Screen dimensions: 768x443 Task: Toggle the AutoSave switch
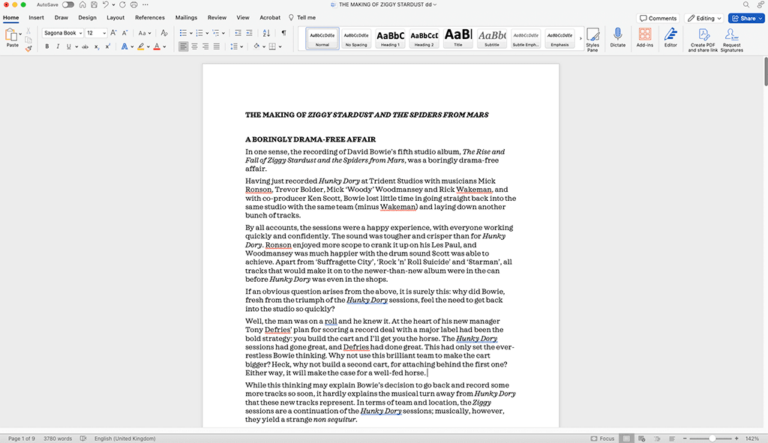click(67, 5)
